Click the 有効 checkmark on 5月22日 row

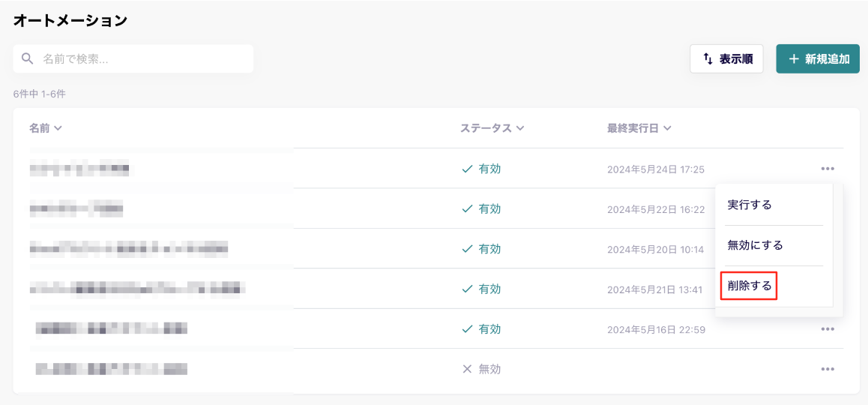[x=467, y=208]
